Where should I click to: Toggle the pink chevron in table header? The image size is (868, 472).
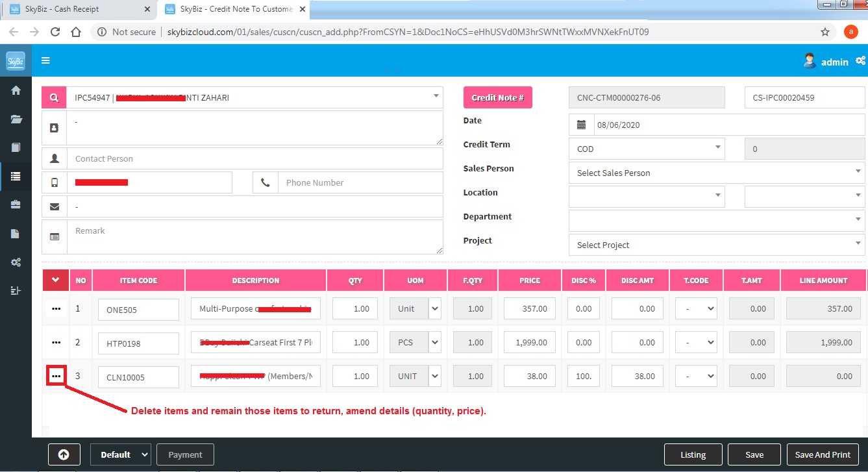click(55, 280)
